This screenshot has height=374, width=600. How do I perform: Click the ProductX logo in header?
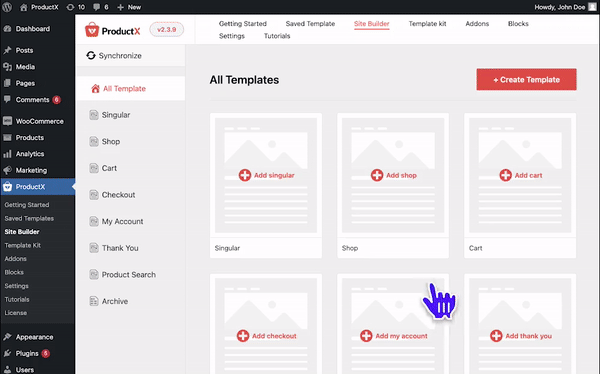pyautogui.click(x=112, y=30)
